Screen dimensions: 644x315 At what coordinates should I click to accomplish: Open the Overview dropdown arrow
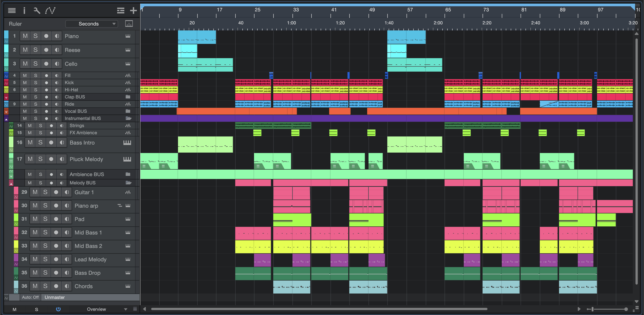tap(125, 309)
